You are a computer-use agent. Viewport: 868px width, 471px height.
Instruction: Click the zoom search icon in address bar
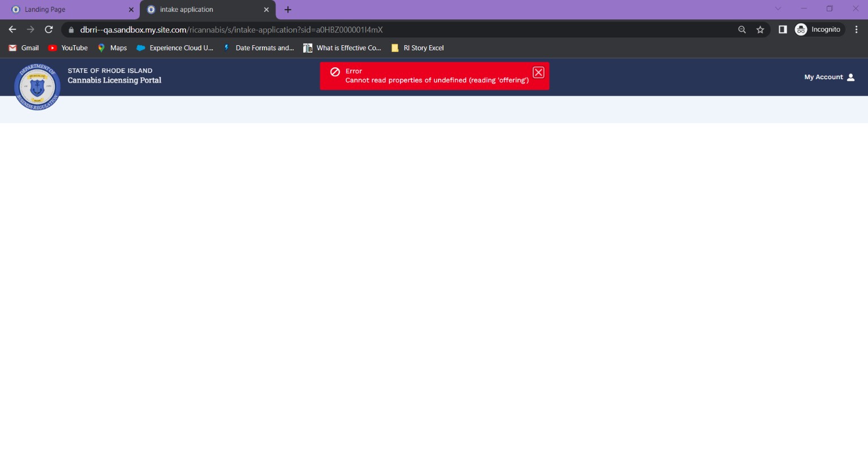(742, 29)
